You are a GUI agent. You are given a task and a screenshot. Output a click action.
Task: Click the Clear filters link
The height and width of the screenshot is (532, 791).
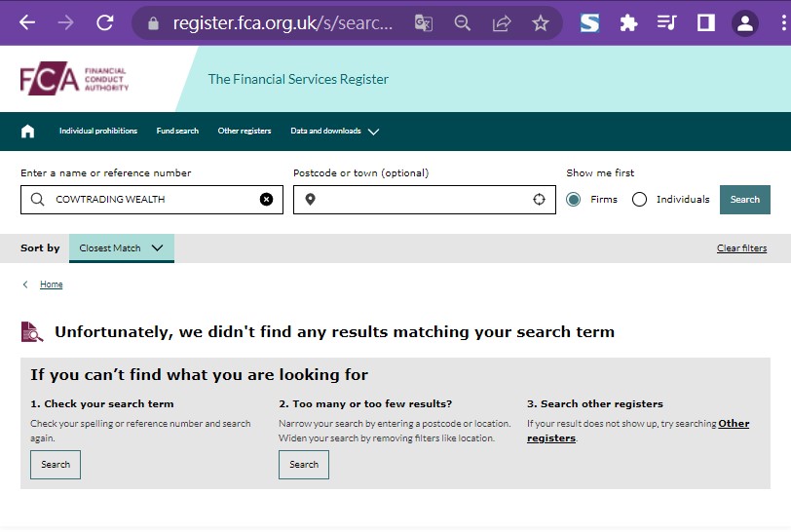click(741, 248)
